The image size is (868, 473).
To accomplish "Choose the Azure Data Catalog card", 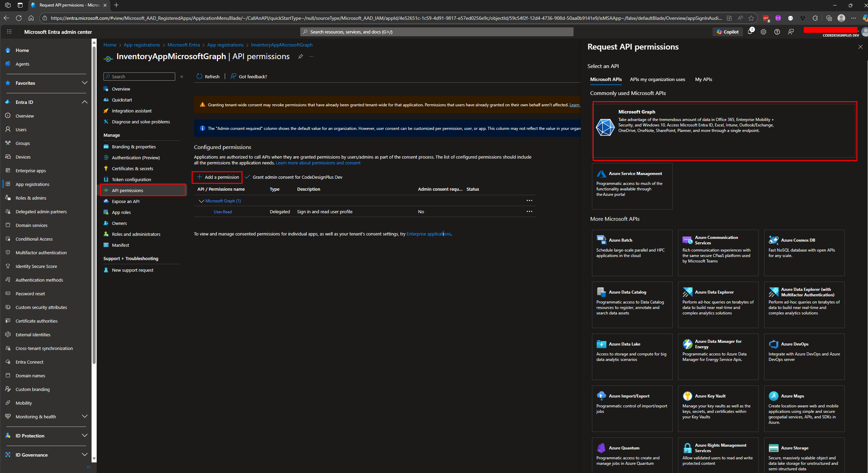I will pos(632,305).
